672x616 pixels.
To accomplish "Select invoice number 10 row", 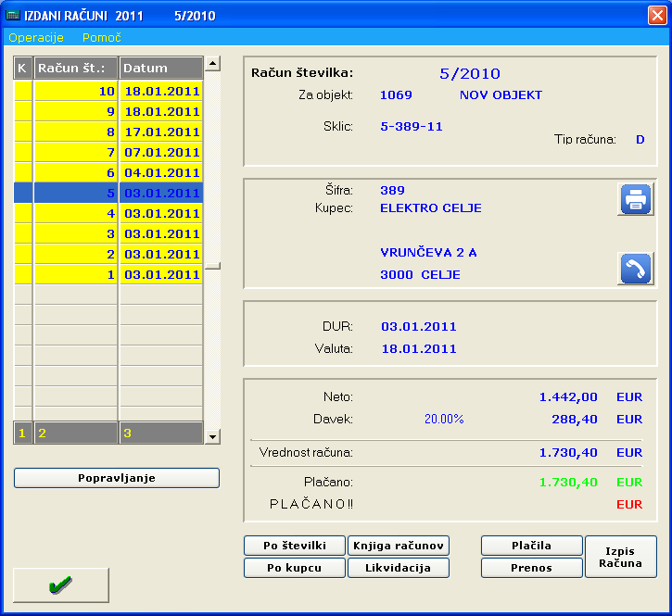I will click(117, 92).
